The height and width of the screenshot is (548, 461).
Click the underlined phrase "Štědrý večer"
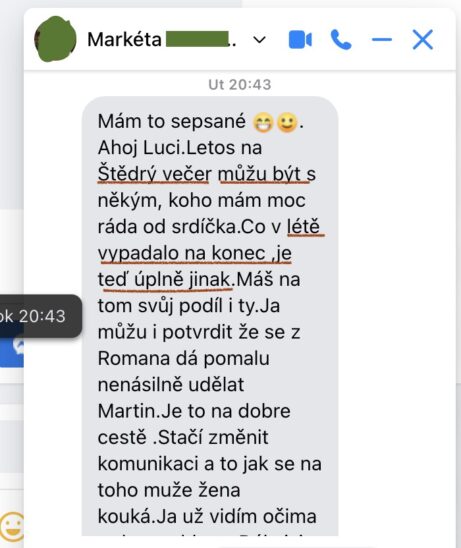(154, 174)
